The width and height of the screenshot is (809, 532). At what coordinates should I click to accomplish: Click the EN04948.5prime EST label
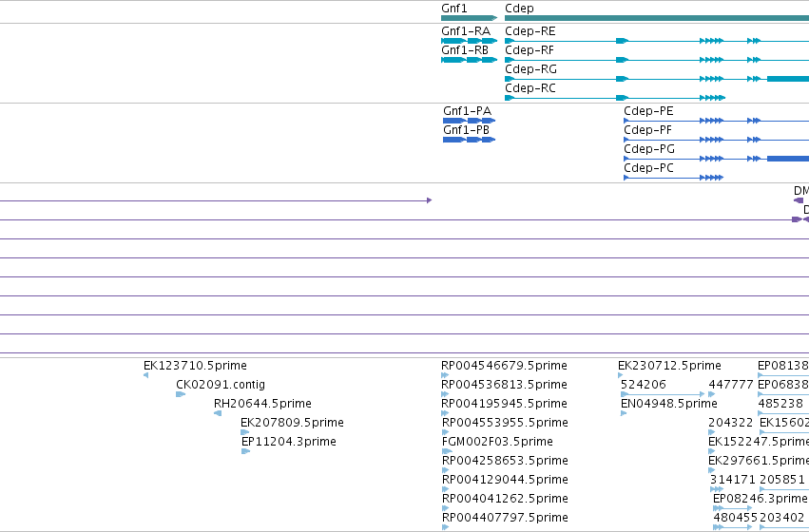tap(668, 404)
